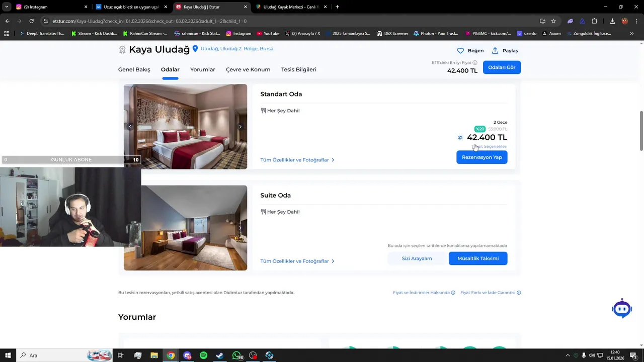
Task: Open the taskbar notification center
Action: [x=633, y=355]
